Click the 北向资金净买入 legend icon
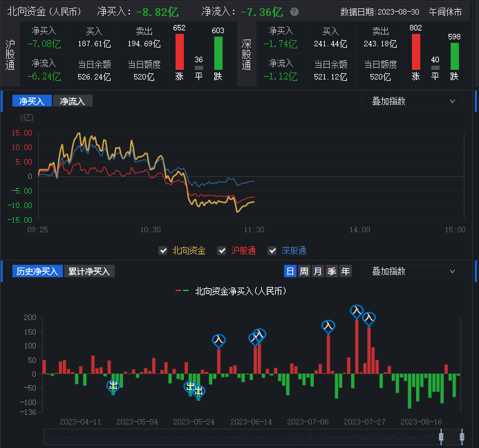The width and height of the screenshot is (479, 448). coord(182,291)
